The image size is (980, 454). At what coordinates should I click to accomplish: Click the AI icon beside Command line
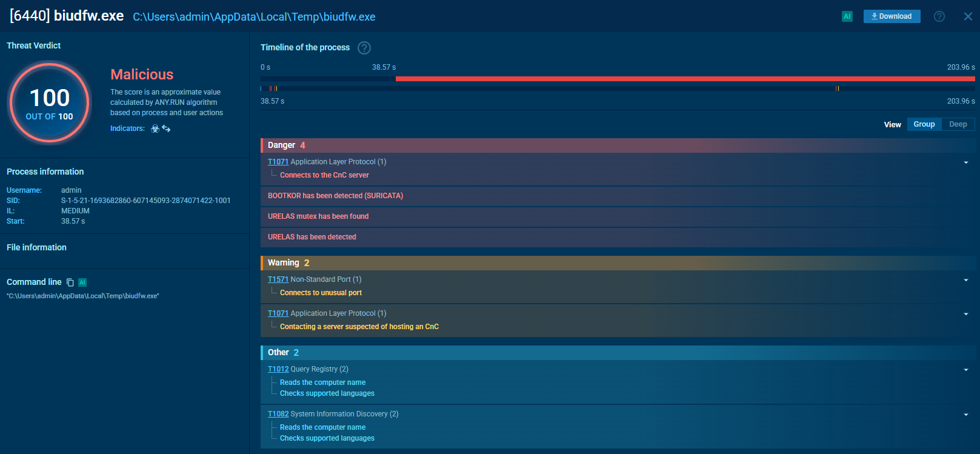82,282
